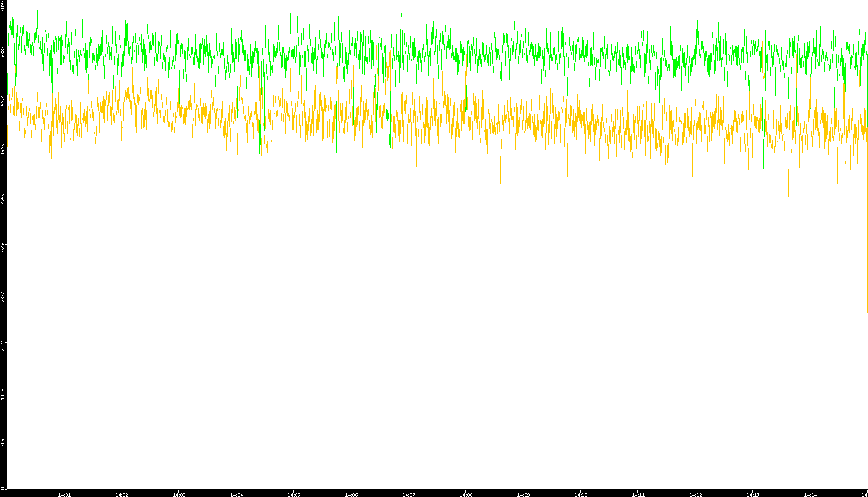This screenshot has height=497, width=868.
Task: Select the 14:14 time axis label
Action: [810, 495]
